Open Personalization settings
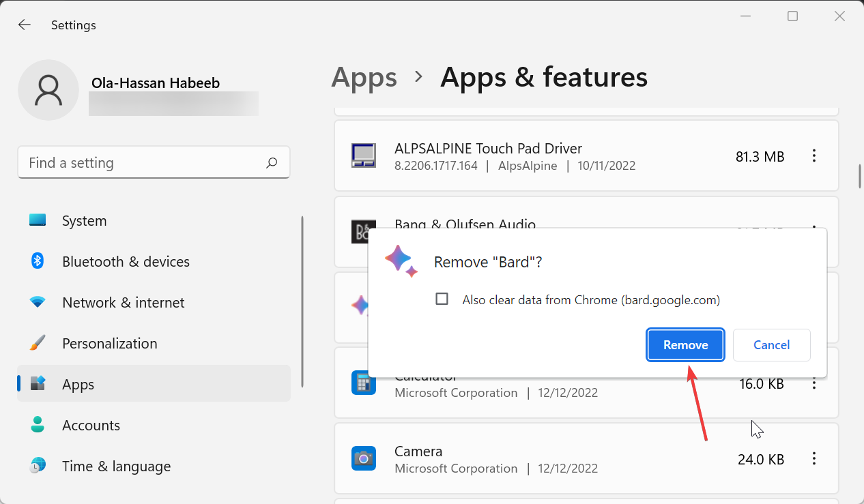Image resolution: width=864 pixels, height=504 pixels. [154, 344]
